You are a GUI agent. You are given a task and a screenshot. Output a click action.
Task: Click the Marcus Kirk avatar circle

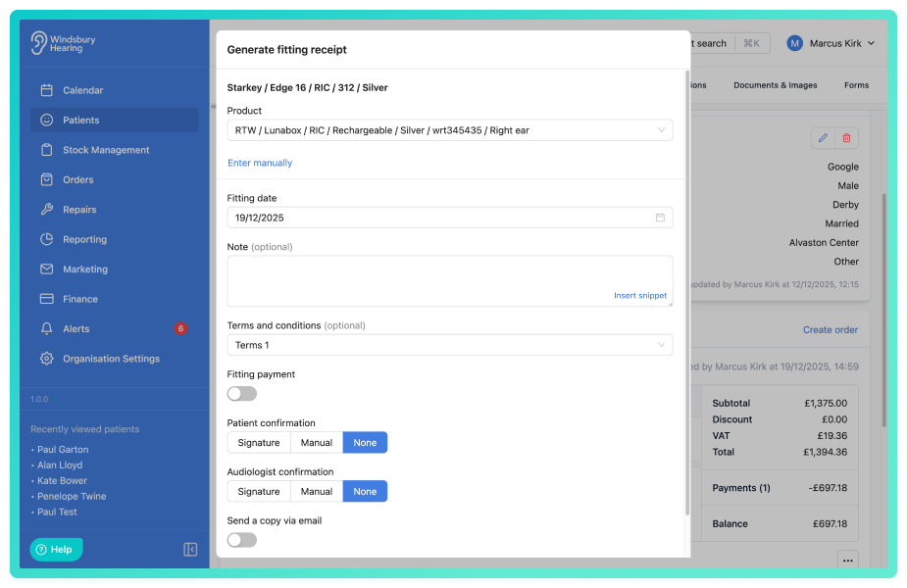tap(795, 43)
